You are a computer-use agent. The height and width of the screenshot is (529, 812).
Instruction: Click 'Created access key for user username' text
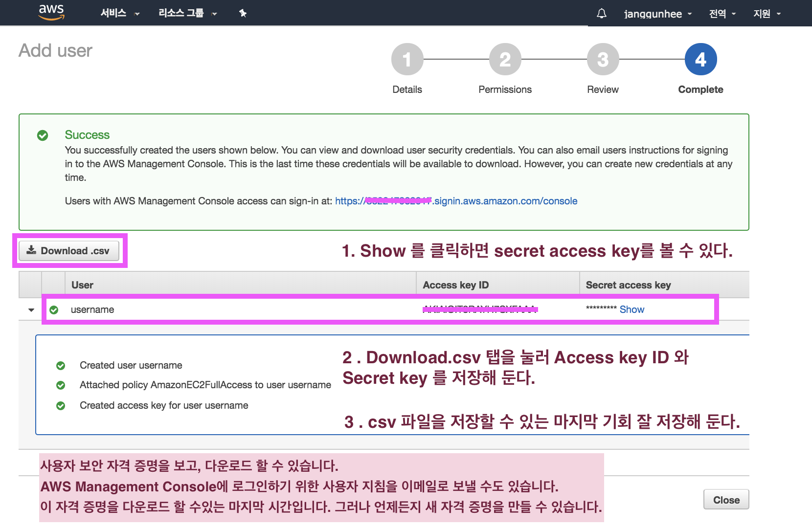click(x=164, y=405)
